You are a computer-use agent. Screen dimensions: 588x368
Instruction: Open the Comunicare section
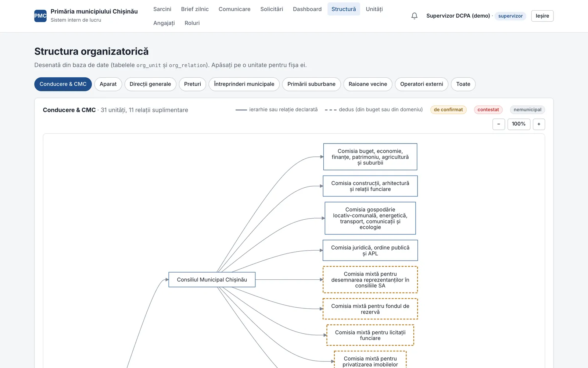pyautogui.click(x=234, y=9)
